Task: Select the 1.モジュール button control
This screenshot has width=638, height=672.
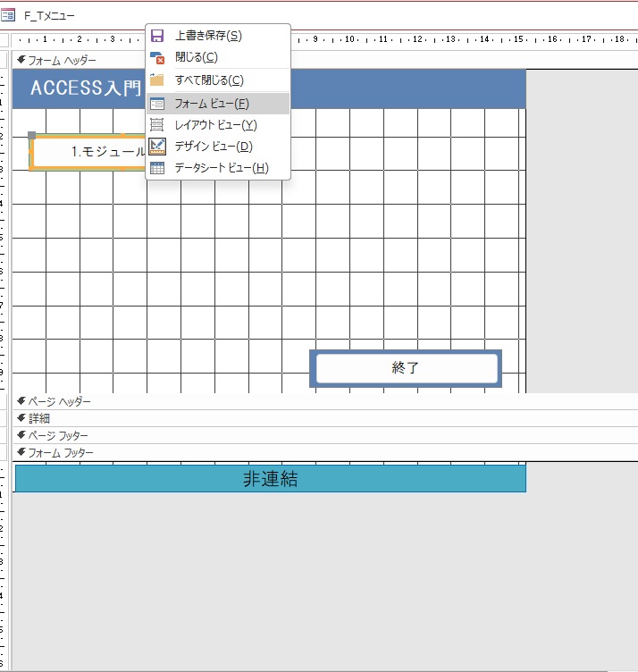Action: 88,152
